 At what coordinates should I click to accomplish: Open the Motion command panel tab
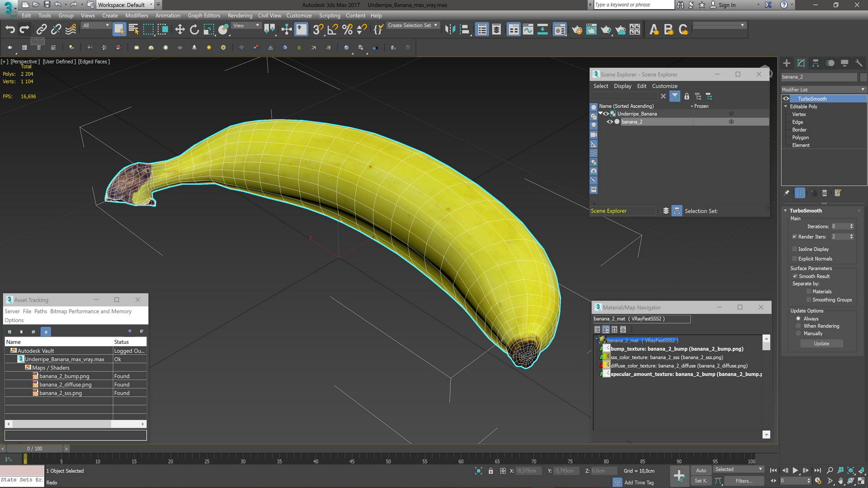[830, 63]
